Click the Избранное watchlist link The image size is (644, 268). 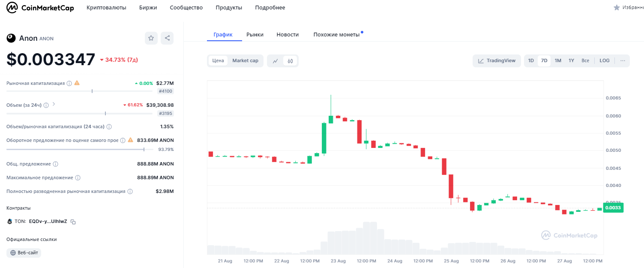[x=629, y=8]
